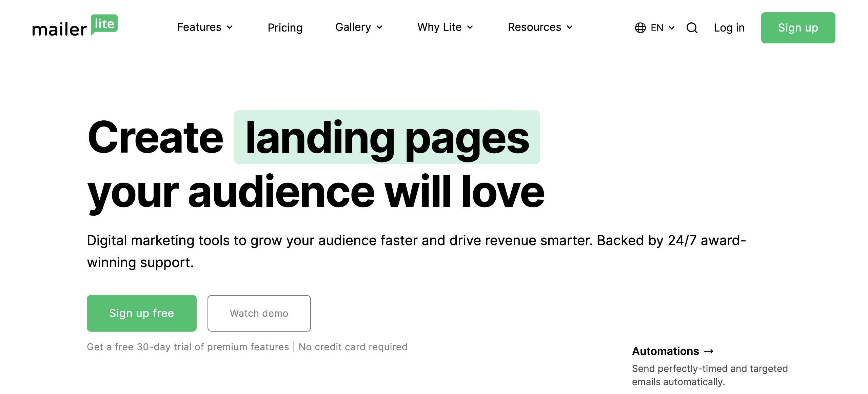This screenshot has height=394, width=868.
Task: Open the Features menu
Action: coord(199,27)
